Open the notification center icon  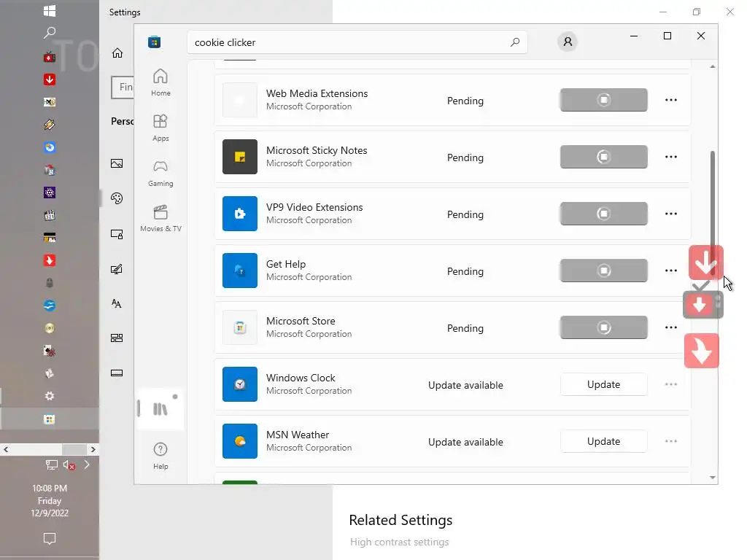coord(50,539)
